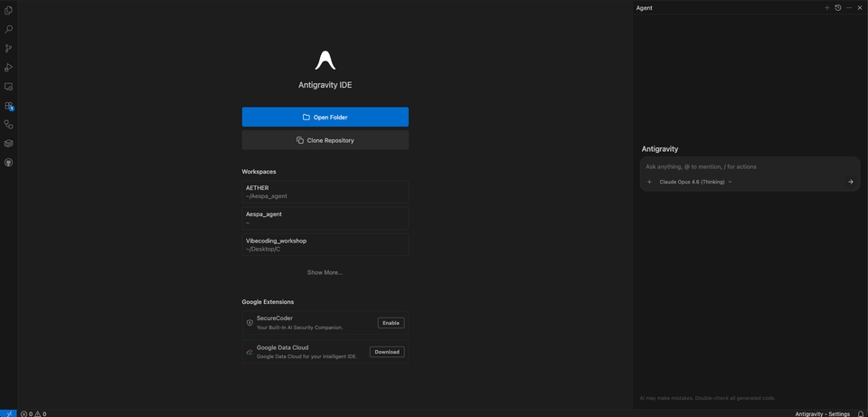Open the notifications bell in status bar
Viewport: 868px width, 417px height.
pos(860,413)
